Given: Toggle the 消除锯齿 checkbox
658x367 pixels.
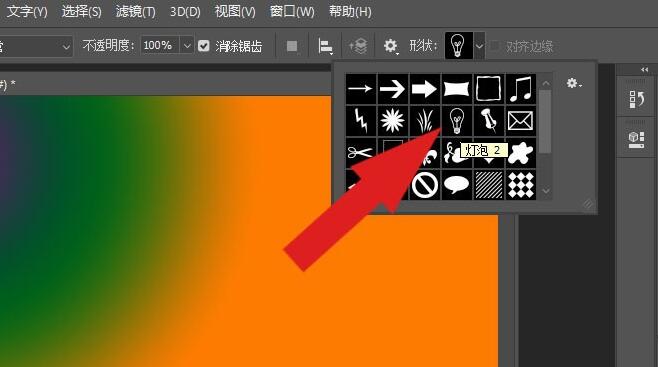Looking at the screenshot, I should [204, 45].
